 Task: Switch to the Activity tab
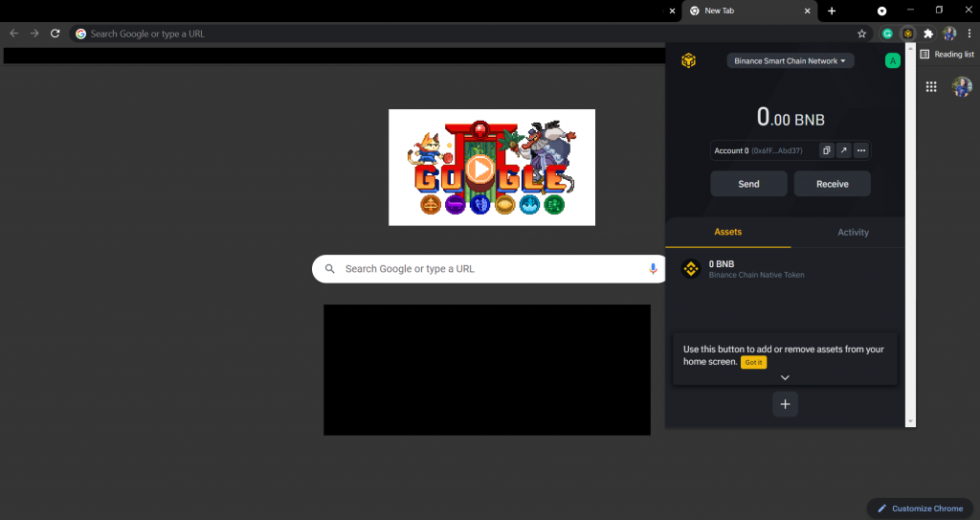(853, 232)
